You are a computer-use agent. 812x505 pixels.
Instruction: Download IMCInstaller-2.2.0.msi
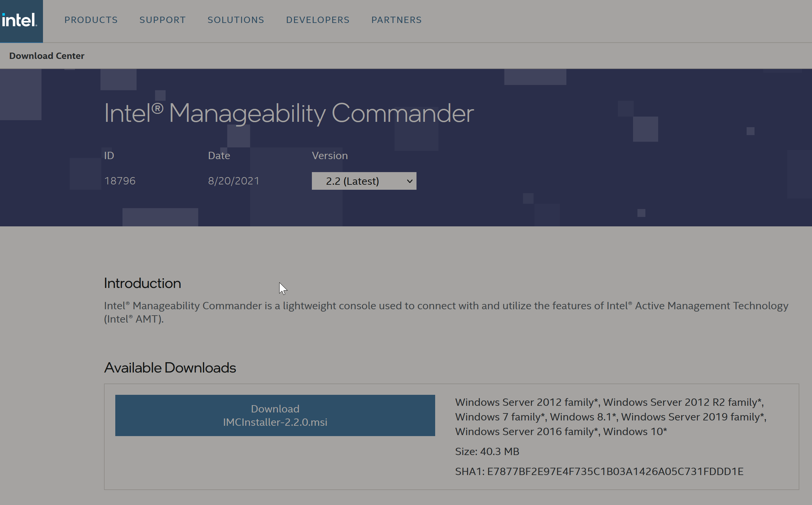[275, 415]
